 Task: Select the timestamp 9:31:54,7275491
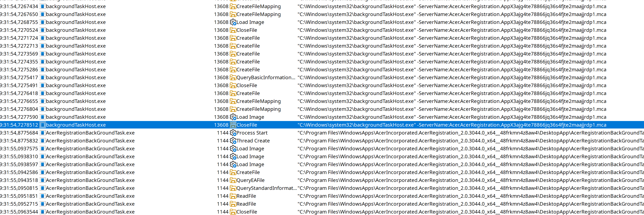[x=19, y=85]
